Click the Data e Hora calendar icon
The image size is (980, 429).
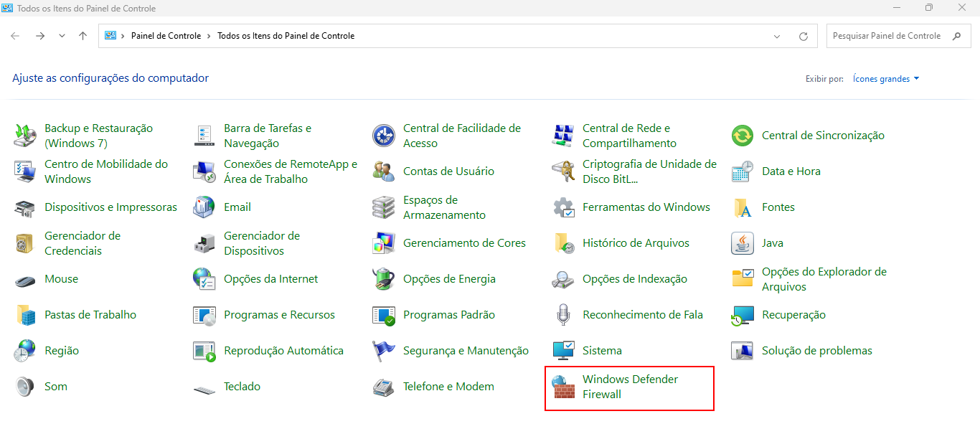pyautogui.click(x=743, y=171)
